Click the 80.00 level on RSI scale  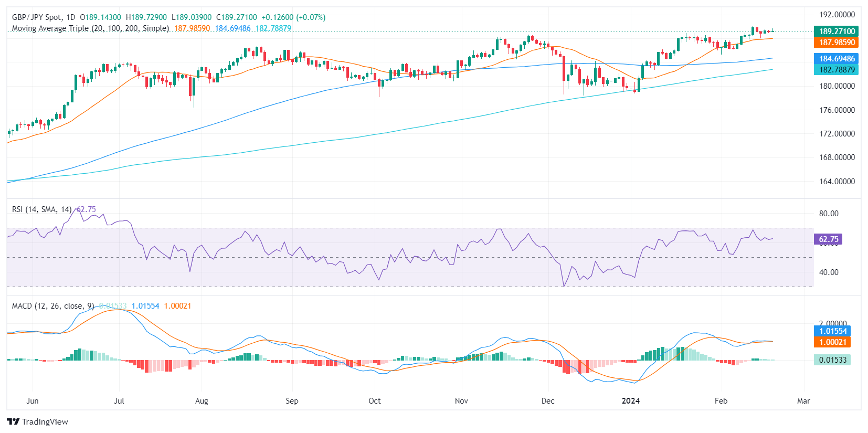pyautogui.click(x=829, y=214)
